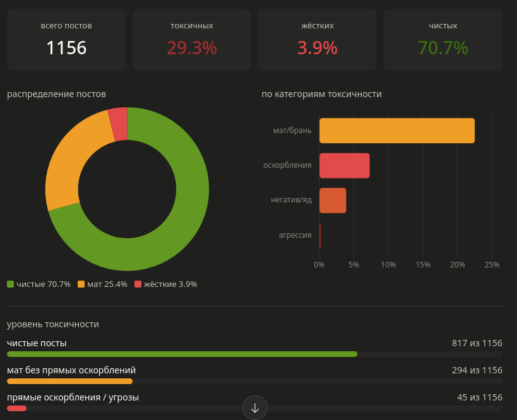Click the 45 из 1156 value

(480, 397)
